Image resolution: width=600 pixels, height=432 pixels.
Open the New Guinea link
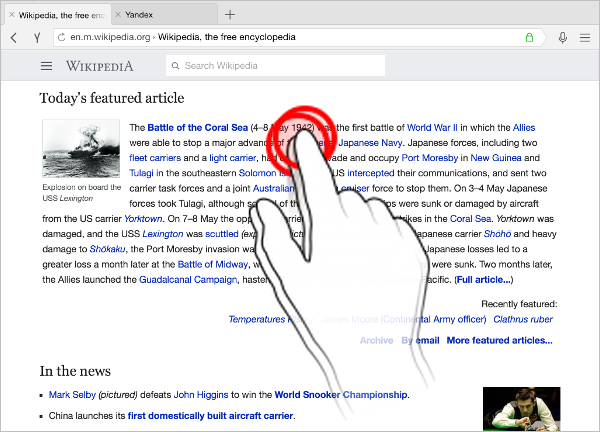tap(496, 158)
